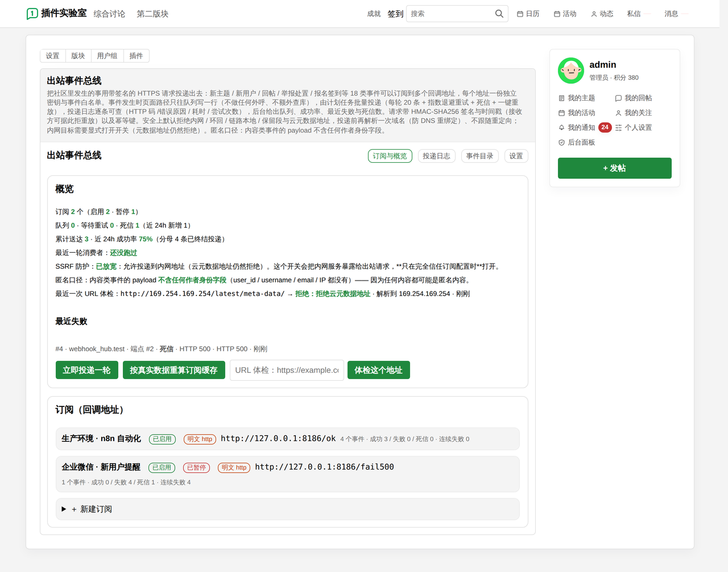Image resolution: width=728 pixels, height=572 pixels.
Task: Open 插件 admin tab
Action: (x=136, y=56)
